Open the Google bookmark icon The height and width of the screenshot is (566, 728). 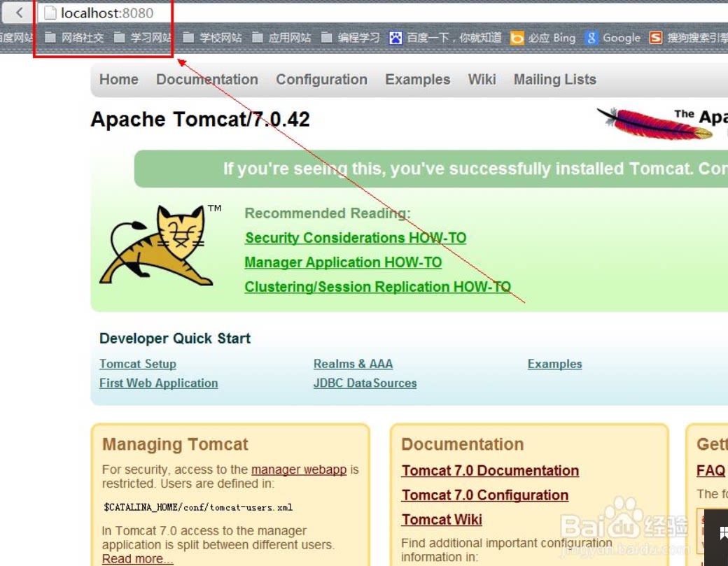(x=591, y=38)
